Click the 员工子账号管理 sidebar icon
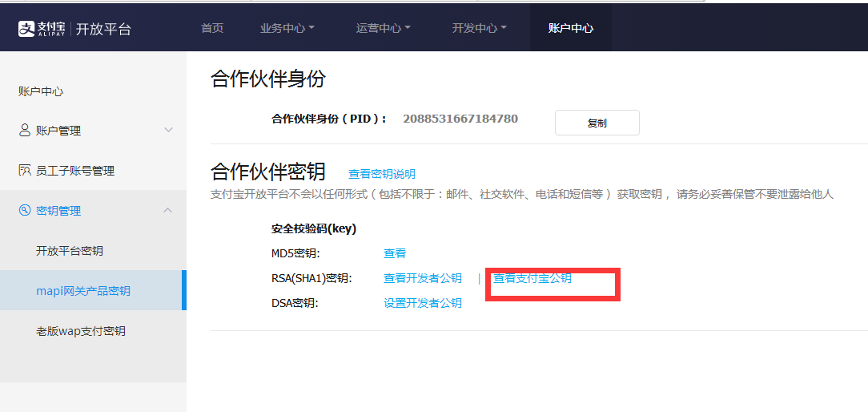 [24, 170]
